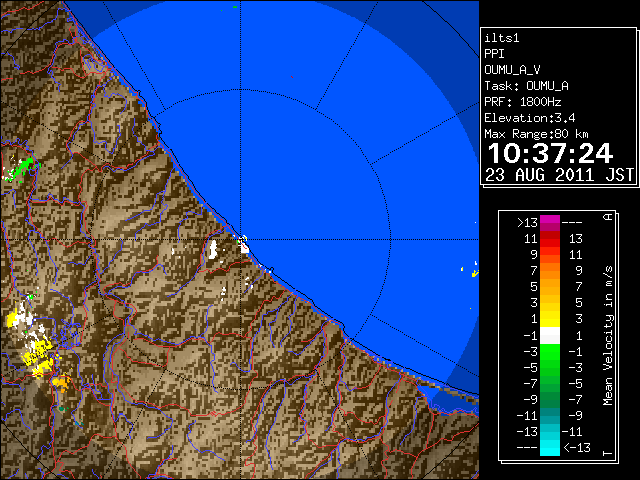Pick the white -1 to 1 swatch

(550, 336)
